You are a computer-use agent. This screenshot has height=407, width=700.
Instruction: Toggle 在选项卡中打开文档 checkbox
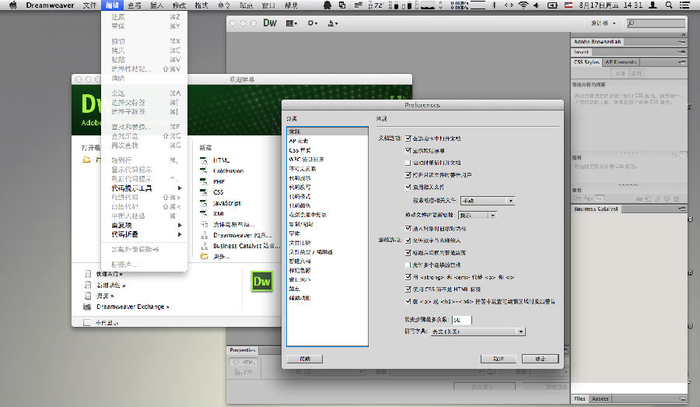pyautogui.click(x=408, y=138)
